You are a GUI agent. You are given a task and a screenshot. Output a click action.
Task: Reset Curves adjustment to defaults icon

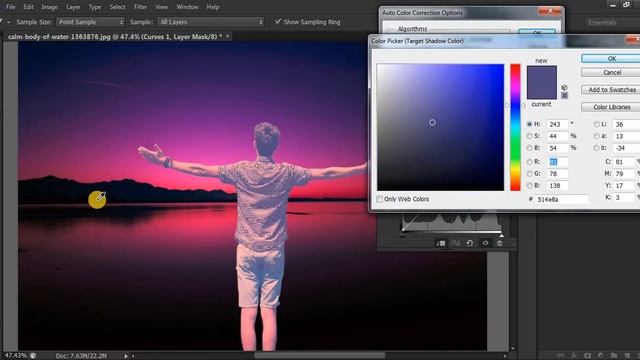[x=470, y=243]
